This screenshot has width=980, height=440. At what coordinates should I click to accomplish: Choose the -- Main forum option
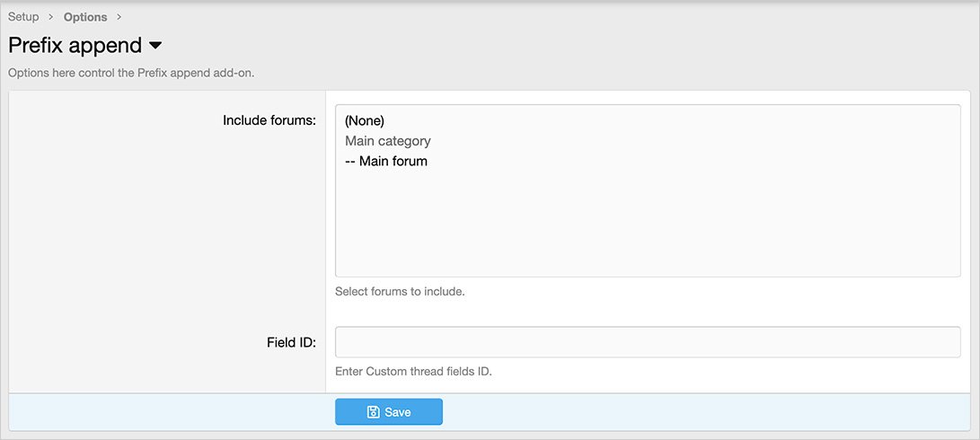(x=386, y=162)
